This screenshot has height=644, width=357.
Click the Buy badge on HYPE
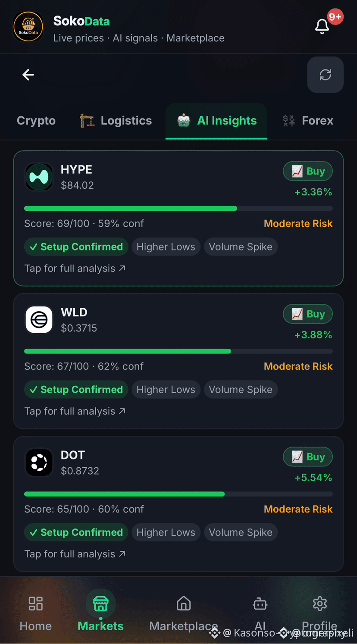coord(308,171)
